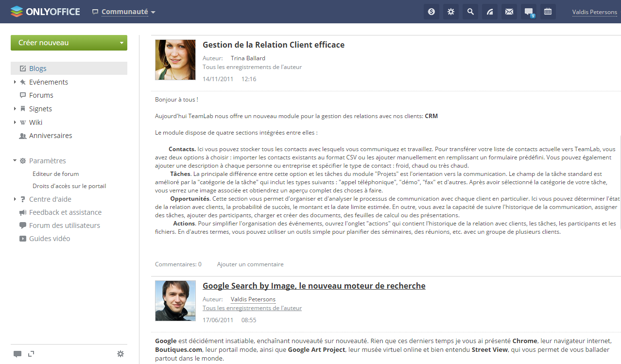Collapse the Paramètres section

click(x=15, y=161)
